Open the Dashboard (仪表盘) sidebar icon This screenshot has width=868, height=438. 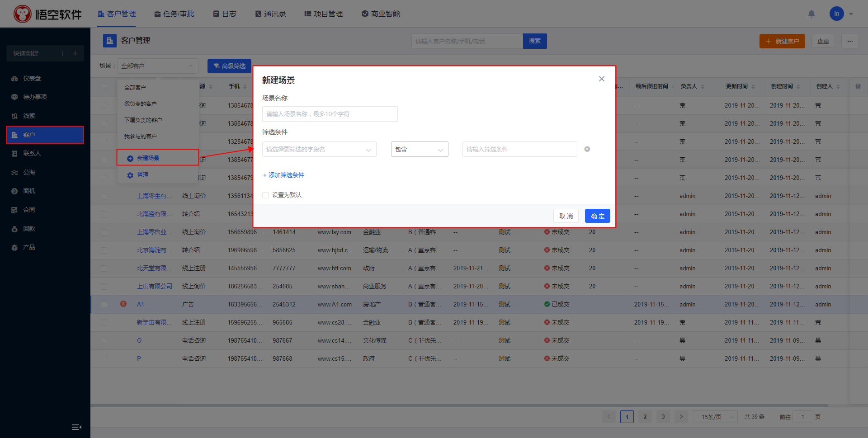pyautogui.click(x=14, y=79)
